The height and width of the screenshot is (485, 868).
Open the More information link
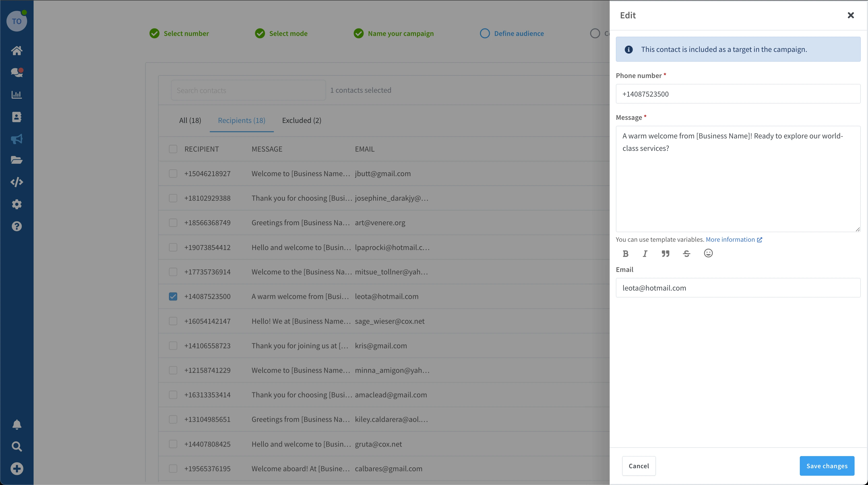(x=734, y=239)
